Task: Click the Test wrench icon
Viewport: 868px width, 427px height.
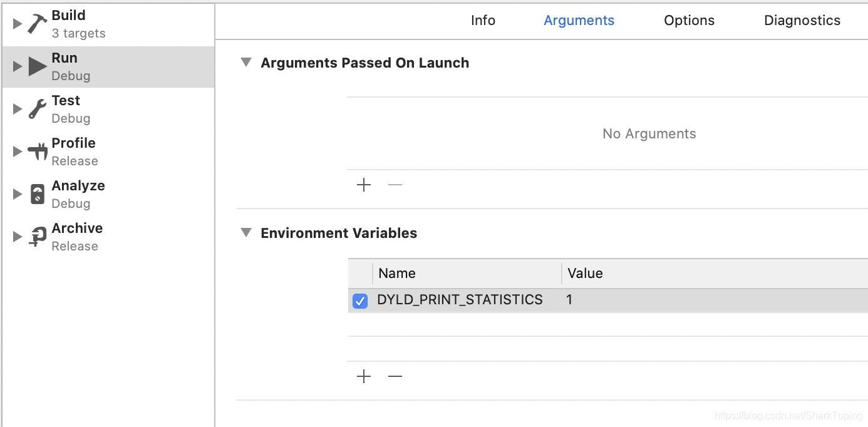Action: pos(38,109)
